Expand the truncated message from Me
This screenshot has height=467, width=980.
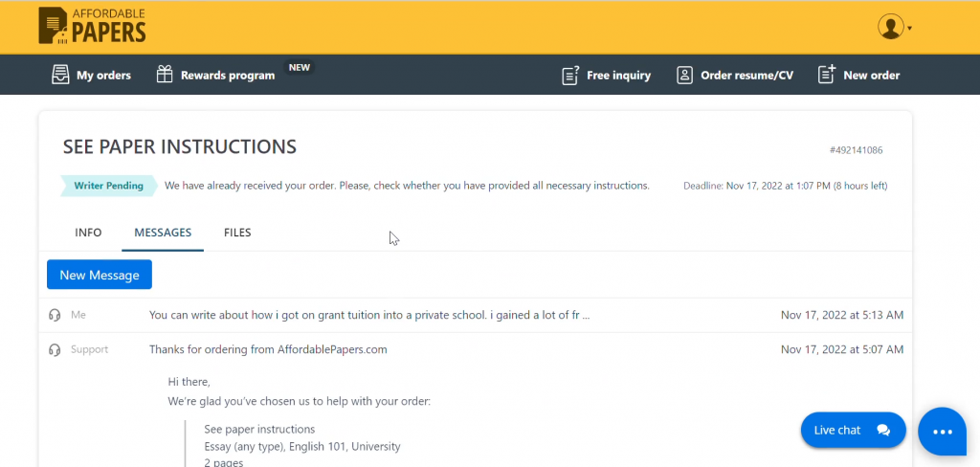click(369, 315)
